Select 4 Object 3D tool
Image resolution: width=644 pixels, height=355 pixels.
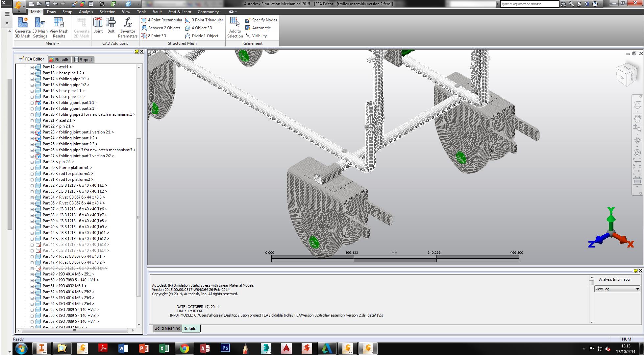pyautogui.click(x=199, y=28)
